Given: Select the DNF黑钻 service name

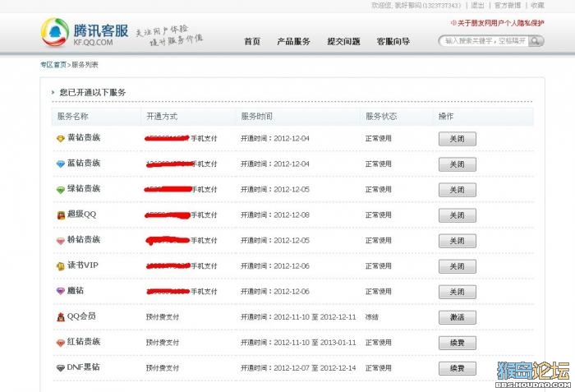Looking at the screenshot, I should pos(84,367).
